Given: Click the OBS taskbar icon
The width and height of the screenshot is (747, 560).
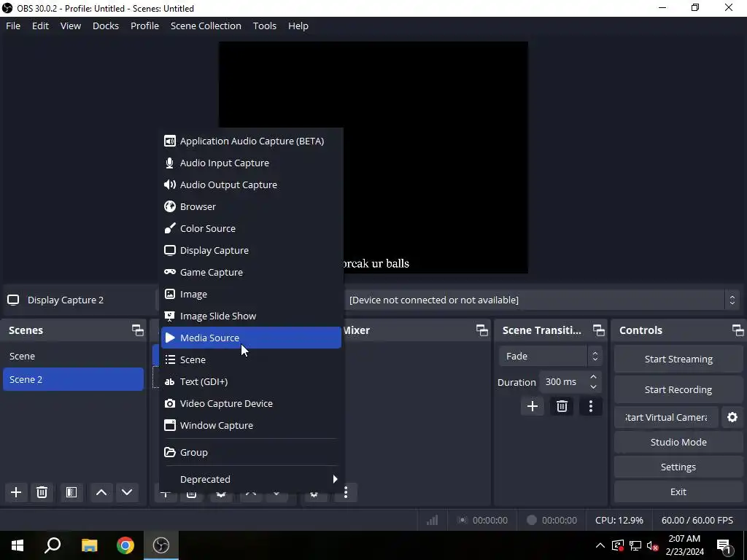Looking at the screenshot, I should pyautogui.click(x=161, y=545).
